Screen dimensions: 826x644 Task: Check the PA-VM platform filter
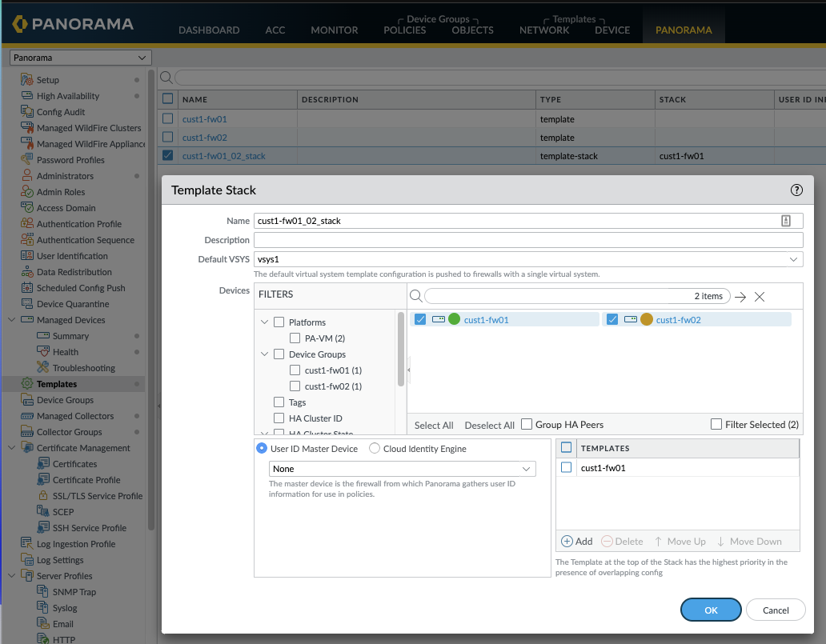295,338
